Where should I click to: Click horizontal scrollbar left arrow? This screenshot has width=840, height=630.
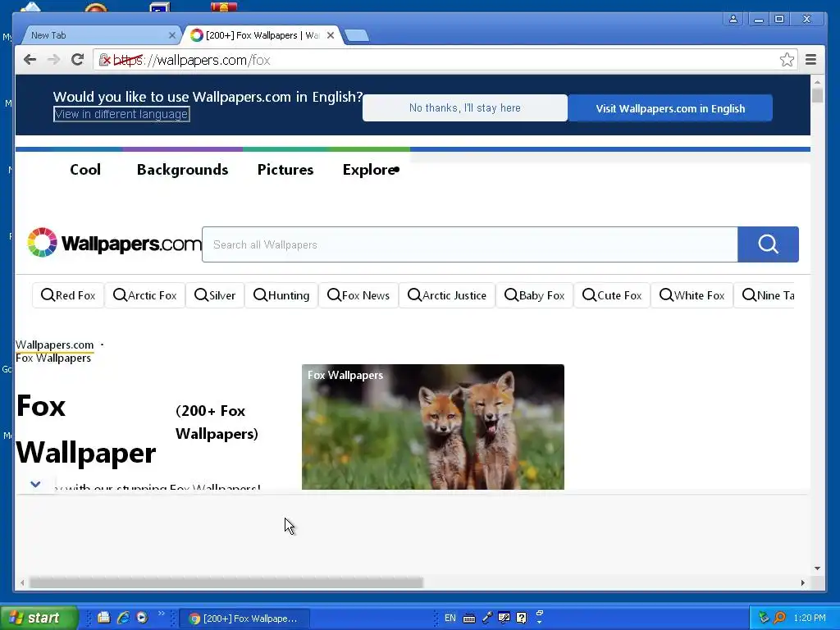tap(22, 583)
